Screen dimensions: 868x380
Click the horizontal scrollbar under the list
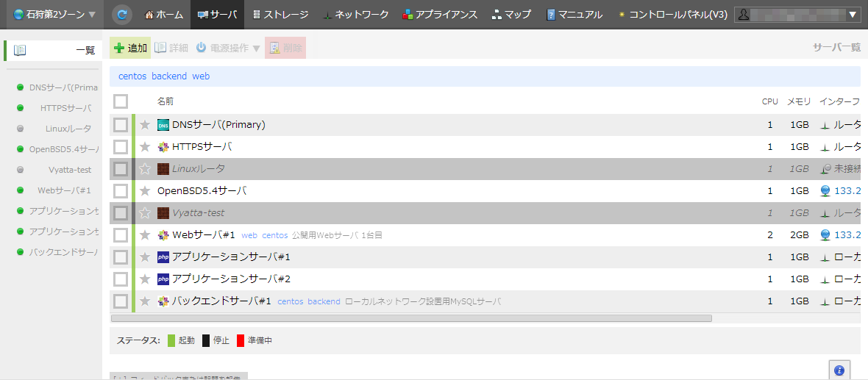coord(411,318)
